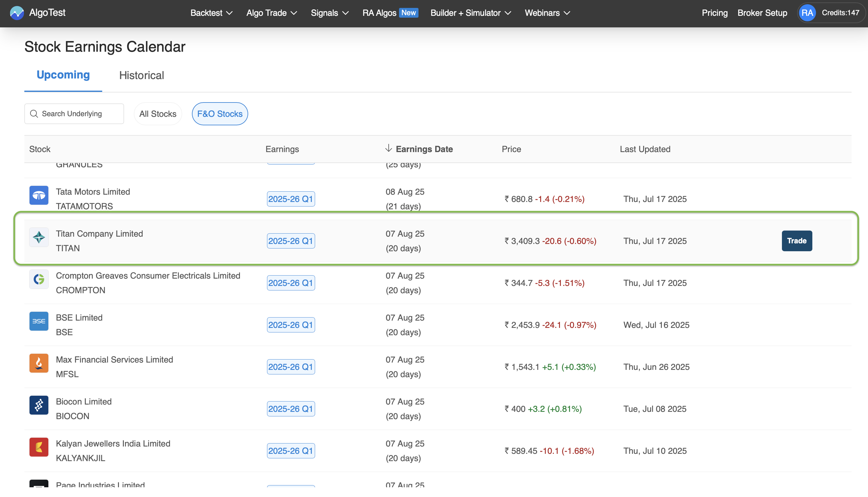The image size is (868, 497).
Task: Click the Price column header
Action: 511,149
